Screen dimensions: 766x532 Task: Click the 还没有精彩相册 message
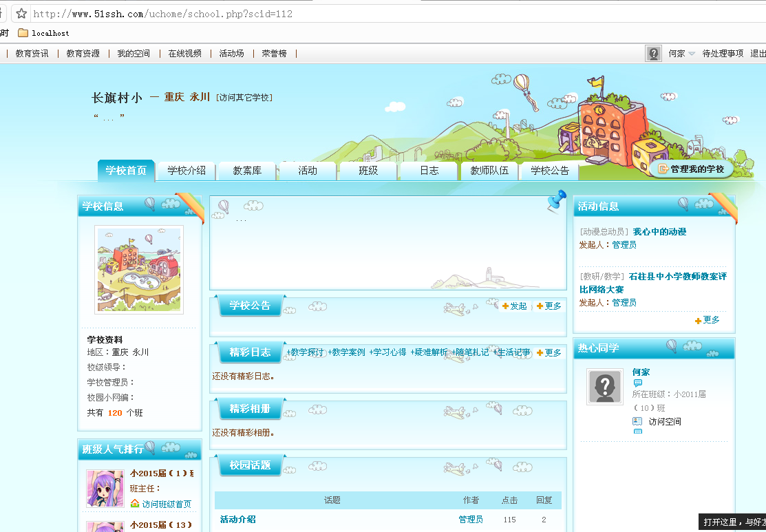pos(243,432)
